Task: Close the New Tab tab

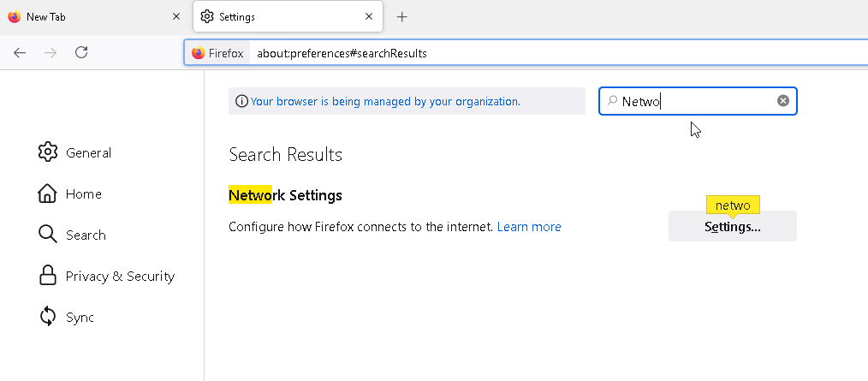Action: [x=176, y=16]
